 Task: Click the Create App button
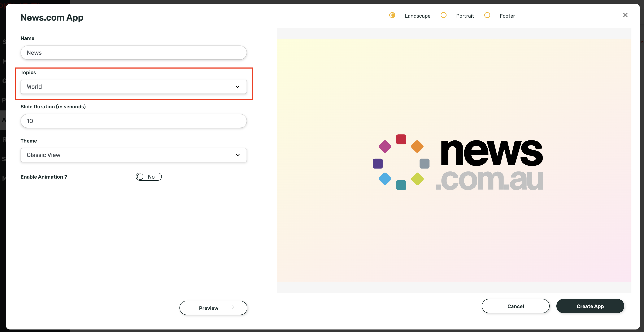click(x=590, y=306)
